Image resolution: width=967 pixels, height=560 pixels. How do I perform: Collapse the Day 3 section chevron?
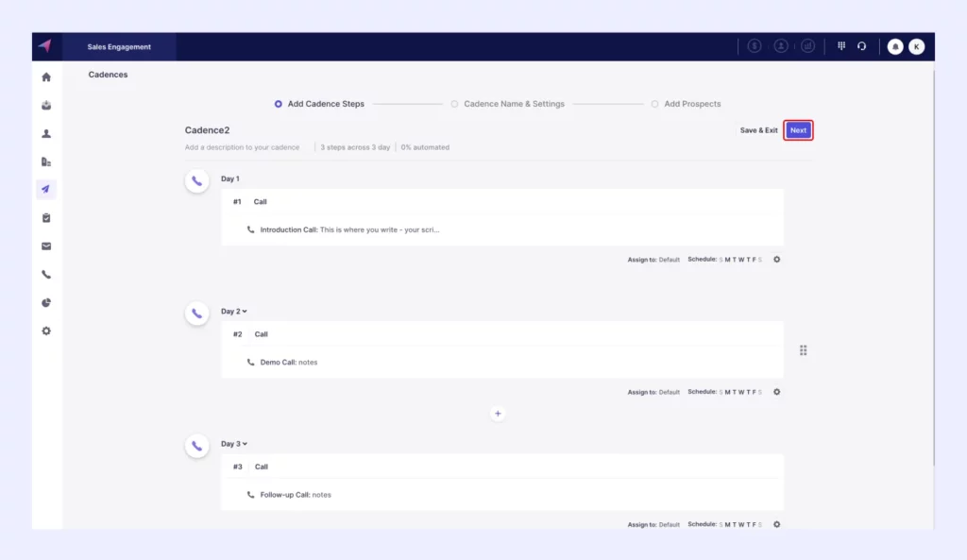[x=245, y=444]
